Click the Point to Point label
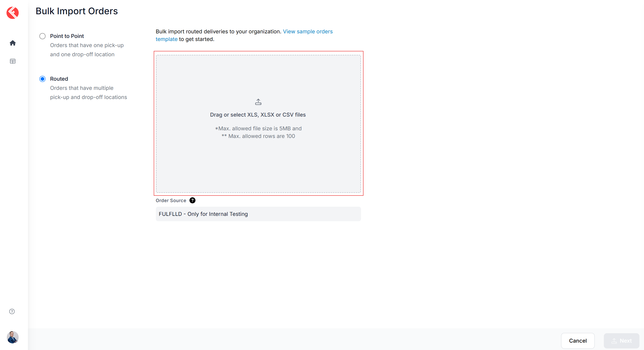The image size is (644, 350). point(67,36)
